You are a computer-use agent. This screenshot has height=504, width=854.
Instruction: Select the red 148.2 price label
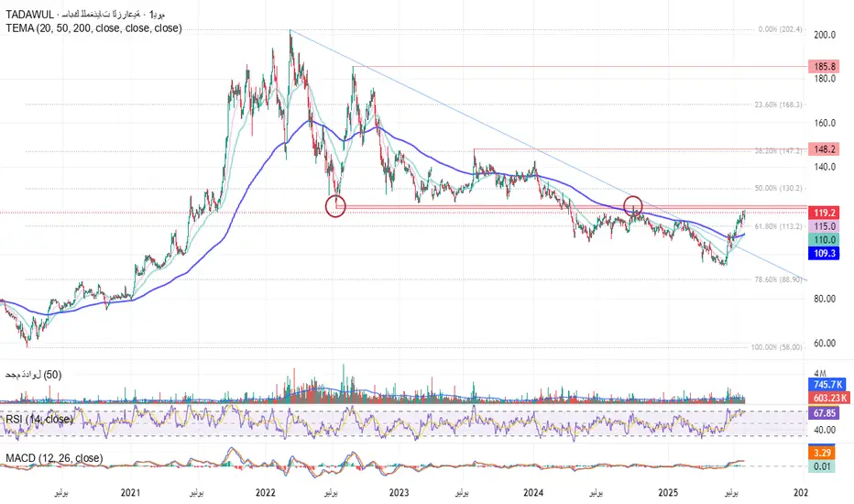pos(825,149)
